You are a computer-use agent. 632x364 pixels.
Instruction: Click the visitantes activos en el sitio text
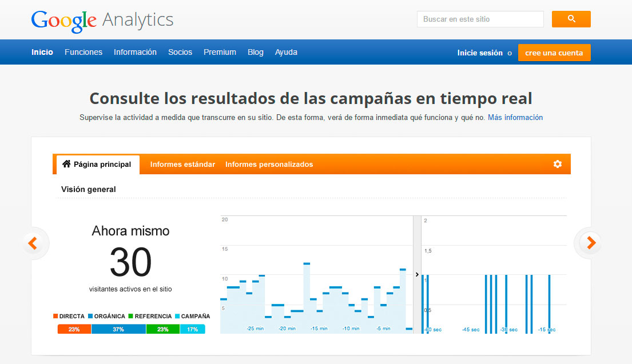click(130, 289)
